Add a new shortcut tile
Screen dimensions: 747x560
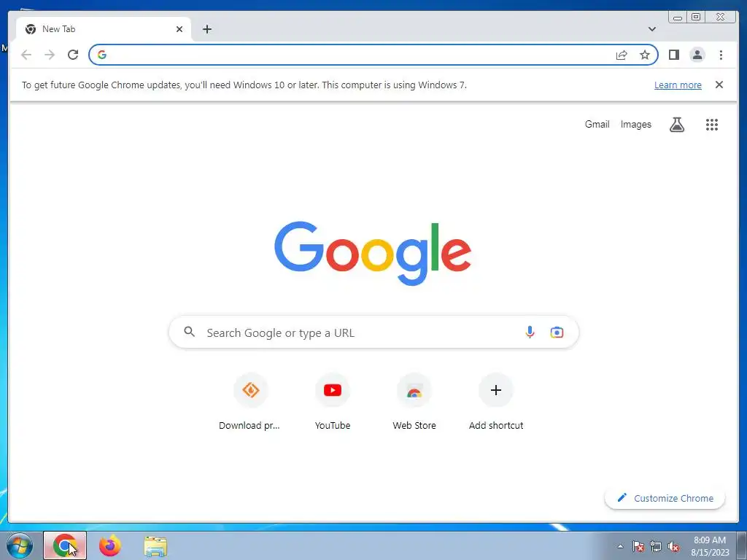(x=496, y=402)
